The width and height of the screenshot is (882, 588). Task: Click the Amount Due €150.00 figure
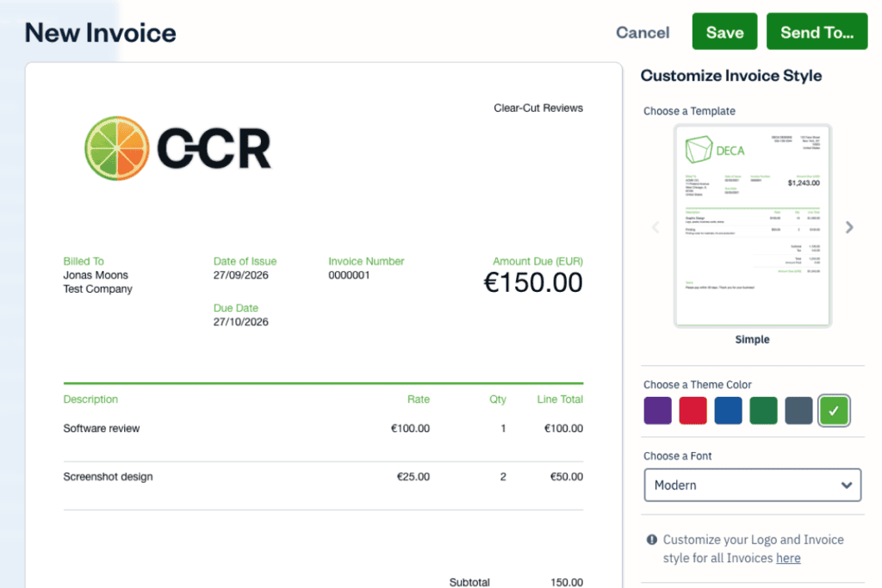tap(532, 282)
